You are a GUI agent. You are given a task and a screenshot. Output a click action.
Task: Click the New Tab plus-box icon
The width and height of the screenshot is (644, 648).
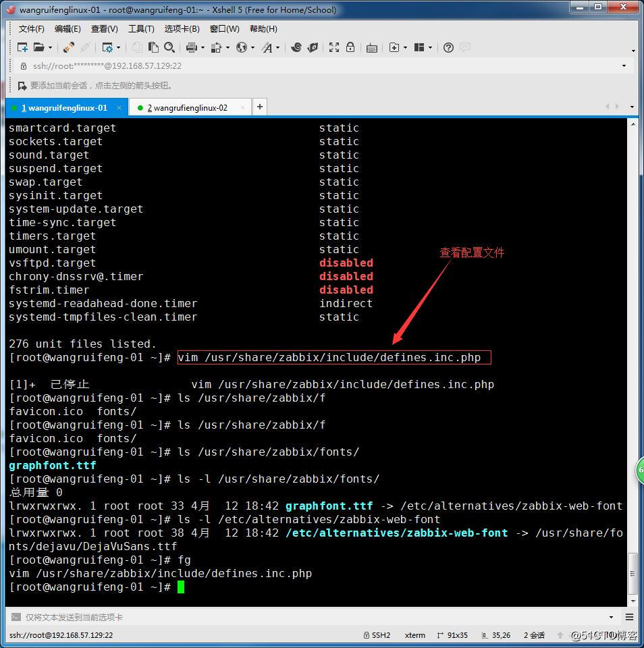[x=394, y=47]
